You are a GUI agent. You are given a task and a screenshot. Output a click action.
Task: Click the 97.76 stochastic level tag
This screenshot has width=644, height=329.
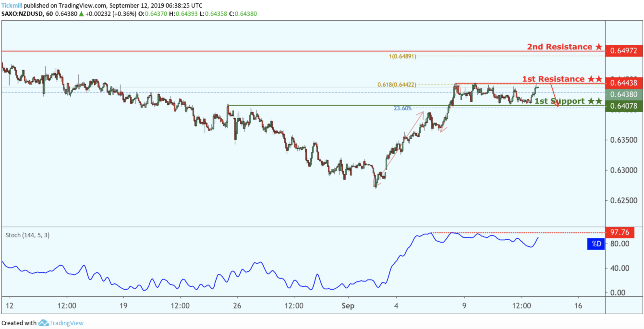620,232
